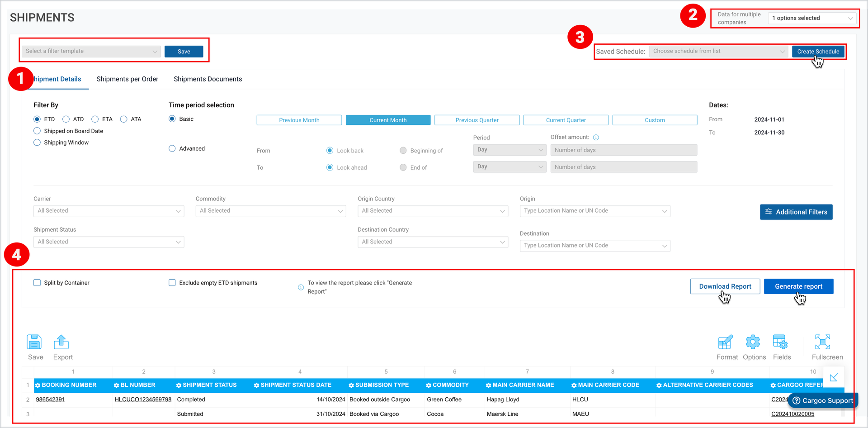Select Shipped on Board Date radio
Viewport: 868px width, 428px height.
coord(37,131)
